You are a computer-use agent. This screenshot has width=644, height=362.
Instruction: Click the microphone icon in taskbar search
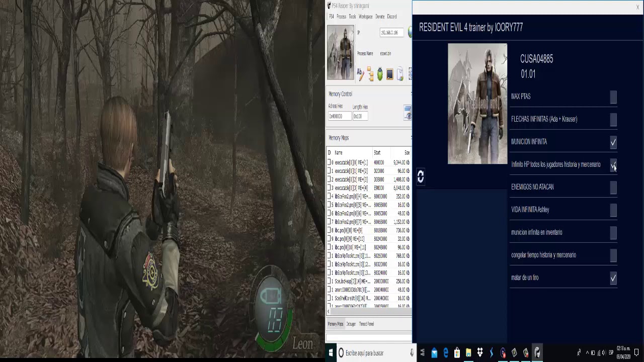412,353
